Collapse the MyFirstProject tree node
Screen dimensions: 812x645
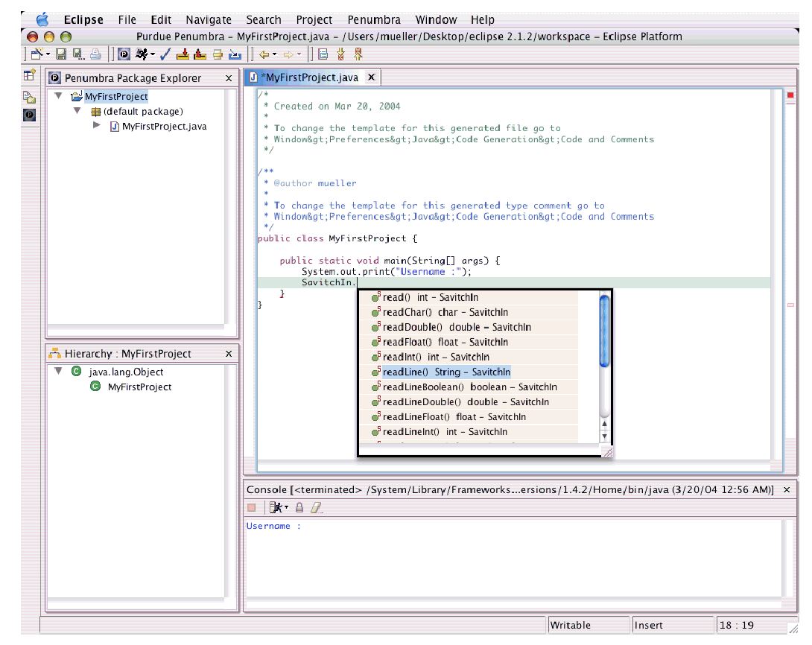(59, 96)
